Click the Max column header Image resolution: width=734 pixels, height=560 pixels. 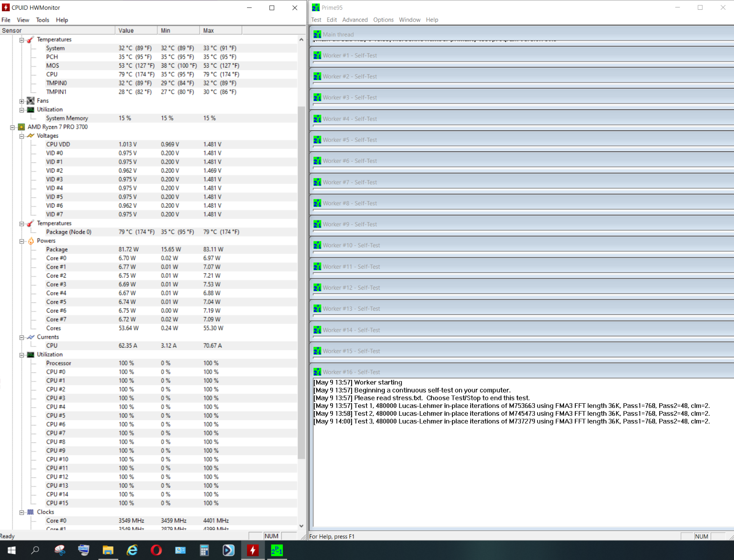pyautogui.click(x=221, y=30)
